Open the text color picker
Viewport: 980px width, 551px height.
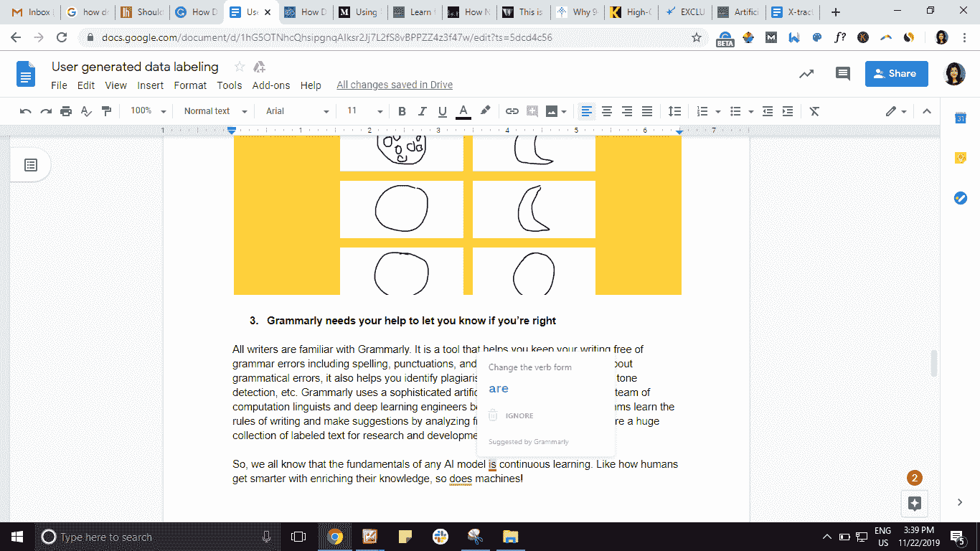[x=463, y=111]
